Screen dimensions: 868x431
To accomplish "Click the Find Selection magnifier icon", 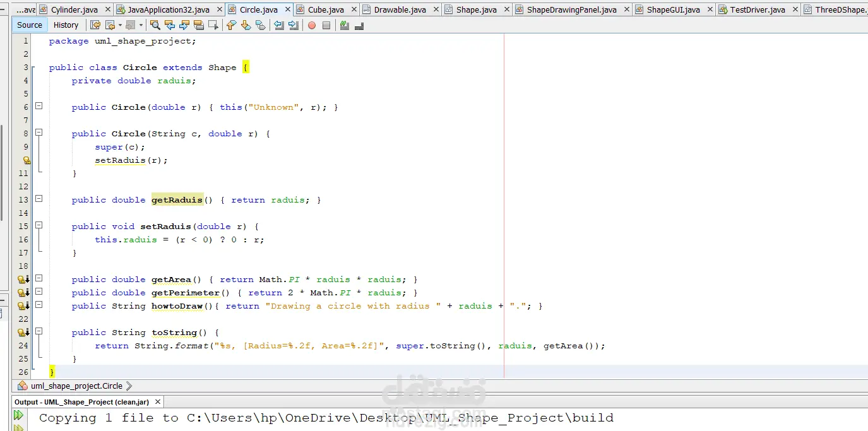I will [155, 25].
